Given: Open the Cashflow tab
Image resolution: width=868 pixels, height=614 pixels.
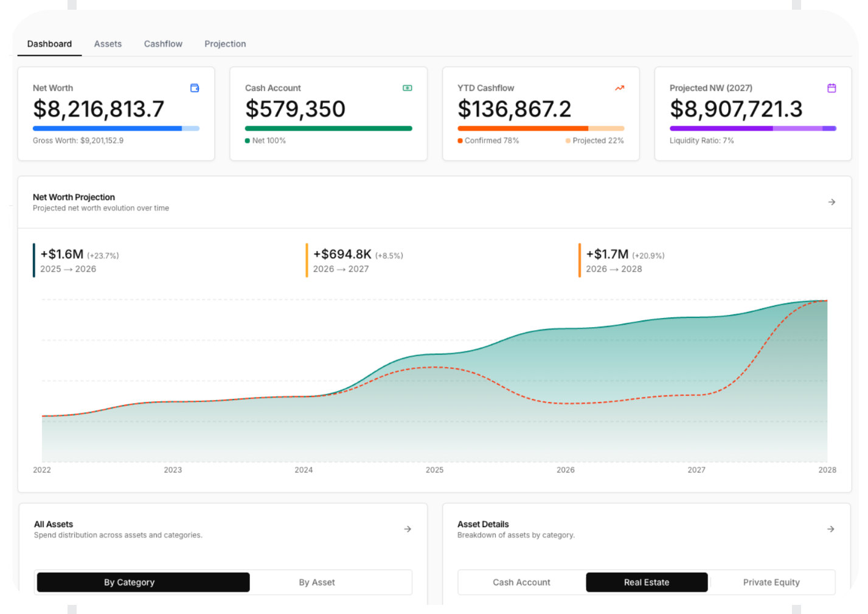Looking at the screenshot, I should coord(163,44).
